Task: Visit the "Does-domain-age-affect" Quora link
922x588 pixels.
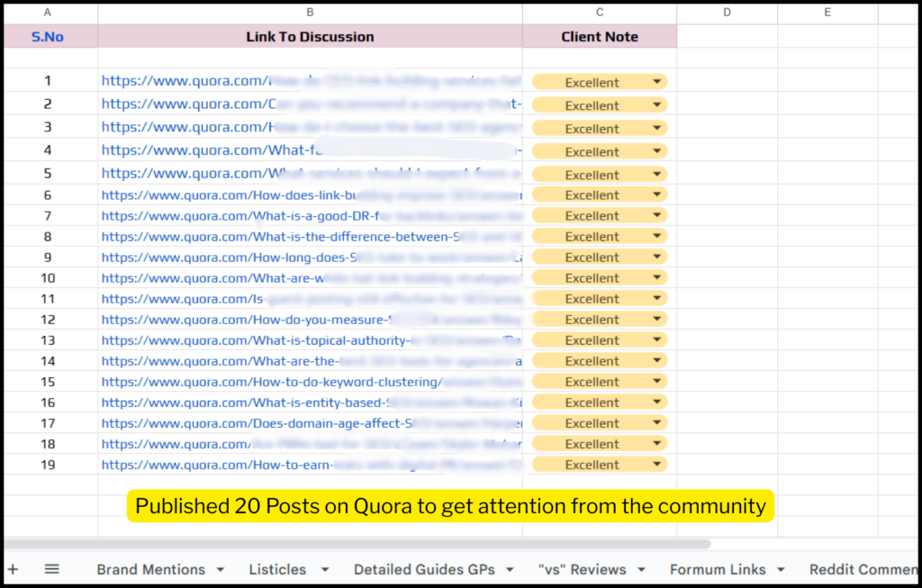Action: (312, 423)
